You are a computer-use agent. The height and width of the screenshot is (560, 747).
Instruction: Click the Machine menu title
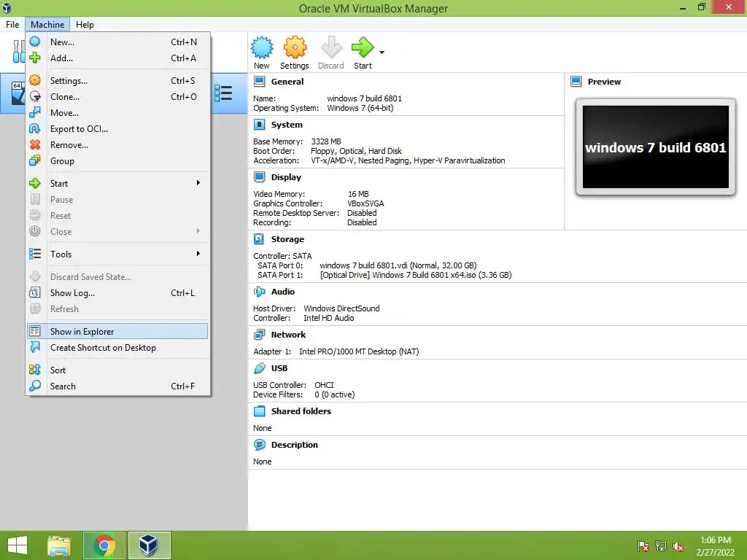click(47, 24)
